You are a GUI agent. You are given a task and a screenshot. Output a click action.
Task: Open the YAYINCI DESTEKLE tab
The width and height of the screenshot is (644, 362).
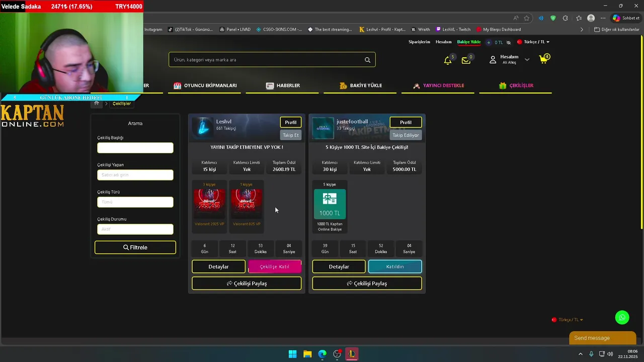(x=438, y=85)
